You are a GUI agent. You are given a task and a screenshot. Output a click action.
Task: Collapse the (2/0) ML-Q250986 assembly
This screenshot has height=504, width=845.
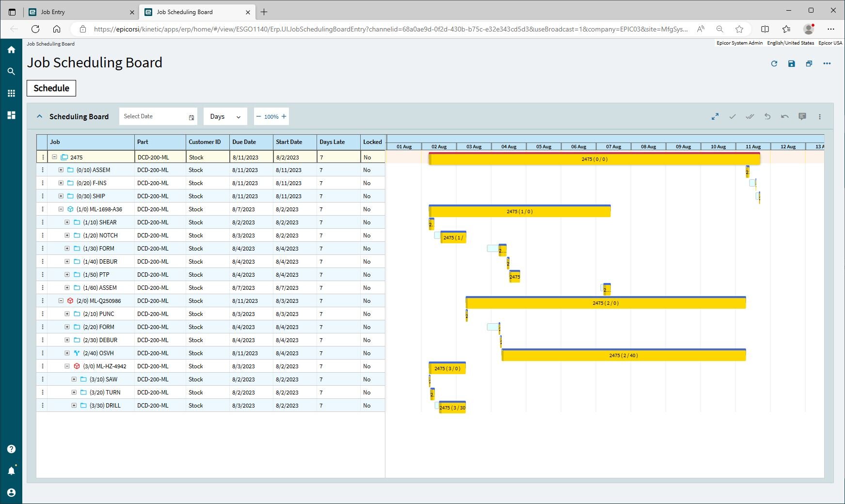point(61,301)
